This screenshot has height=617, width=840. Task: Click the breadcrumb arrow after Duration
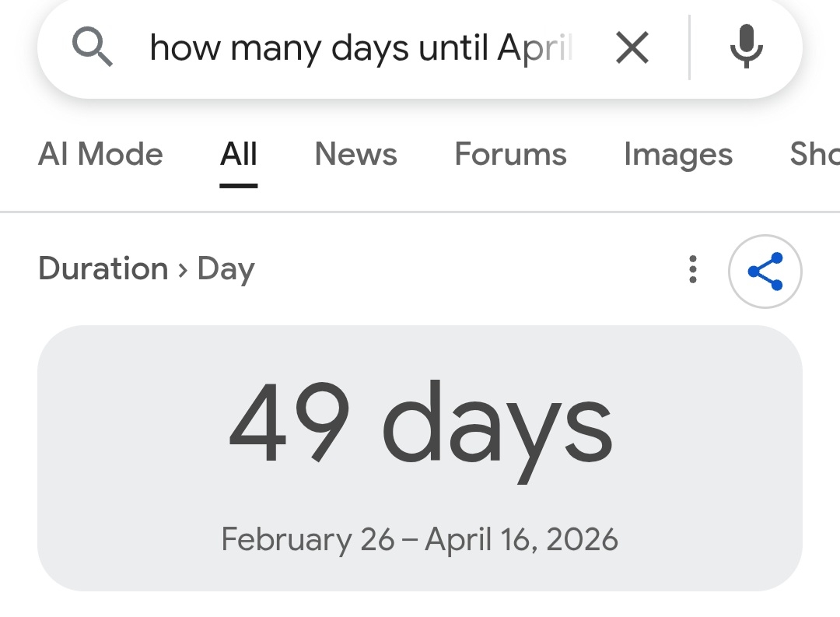point(183,270)
